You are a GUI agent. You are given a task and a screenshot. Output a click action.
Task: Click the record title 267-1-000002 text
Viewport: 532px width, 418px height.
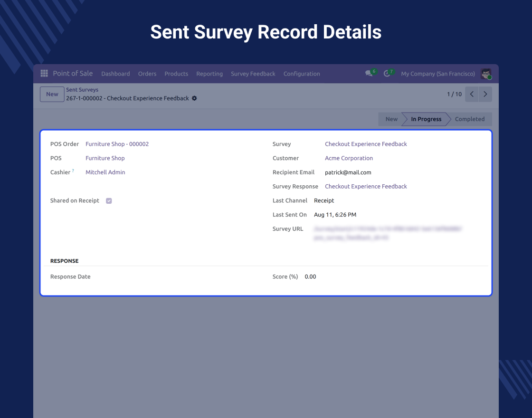coord(128,98)
